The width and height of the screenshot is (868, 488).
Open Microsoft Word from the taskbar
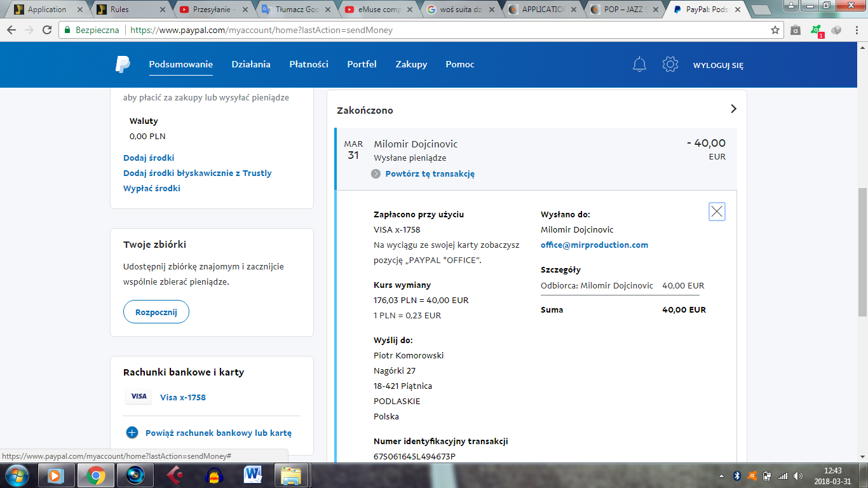click(252, 475)
